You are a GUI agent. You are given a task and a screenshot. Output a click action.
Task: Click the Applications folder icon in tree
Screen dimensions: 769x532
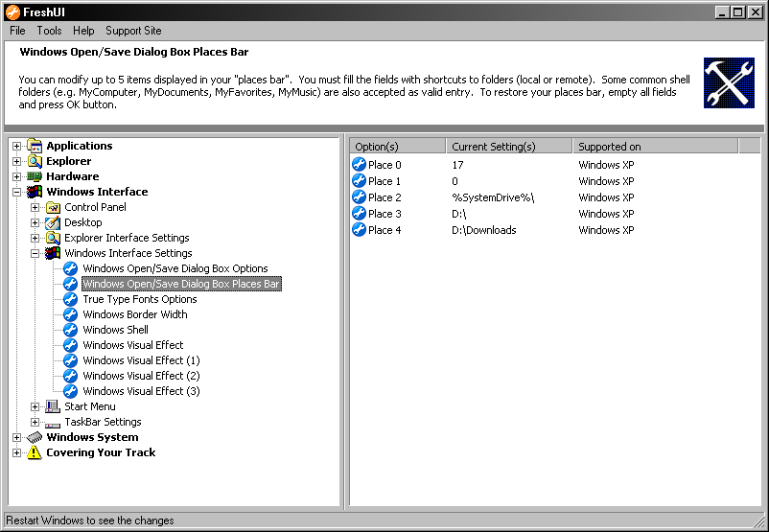[x=35, y=146]
